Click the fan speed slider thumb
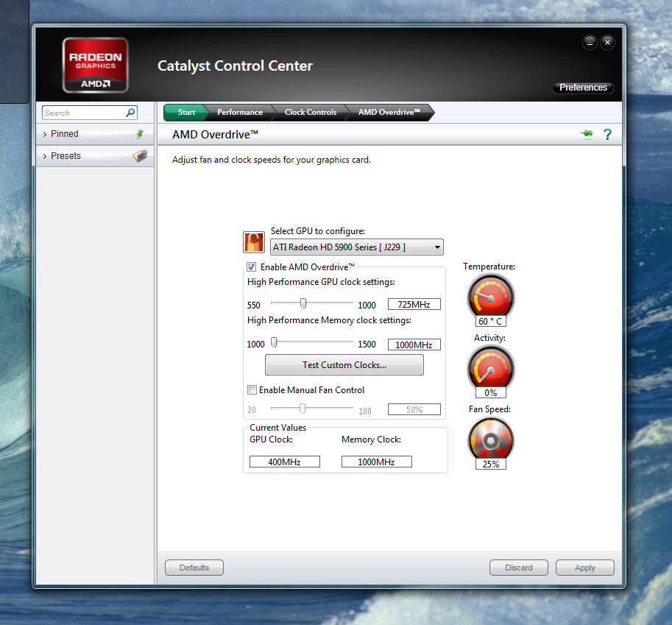 [x=303, y=408]
